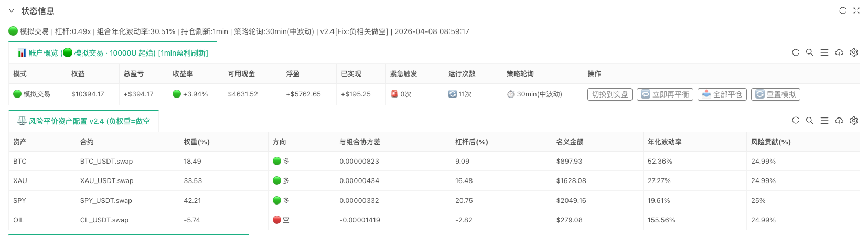Viewport: 868px width, 236px height.
Task: Click the clock icon beside 30min(中波动)
Action: coord(511,94)
